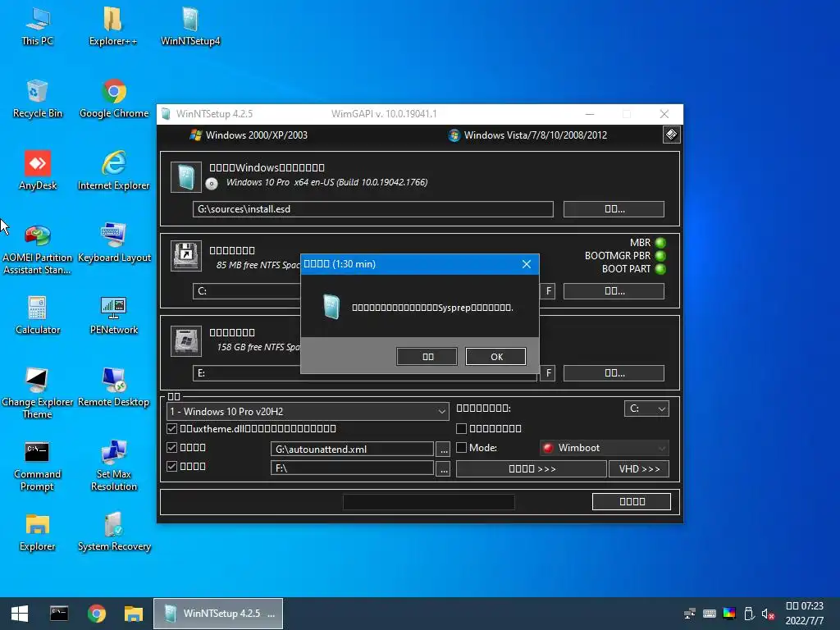
Task: Open PENetwork desktop icon
Action: click(113, 315)
